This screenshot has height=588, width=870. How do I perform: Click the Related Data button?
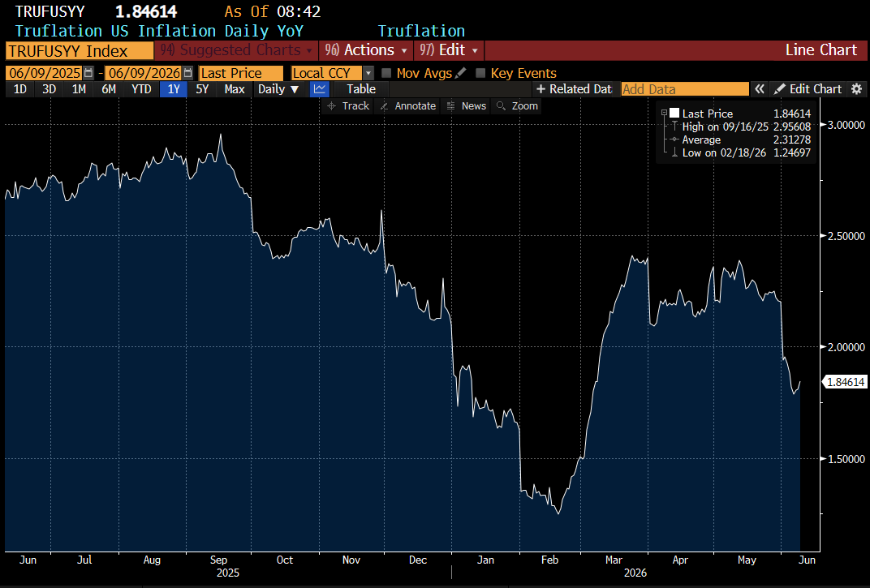coord(574,88)
